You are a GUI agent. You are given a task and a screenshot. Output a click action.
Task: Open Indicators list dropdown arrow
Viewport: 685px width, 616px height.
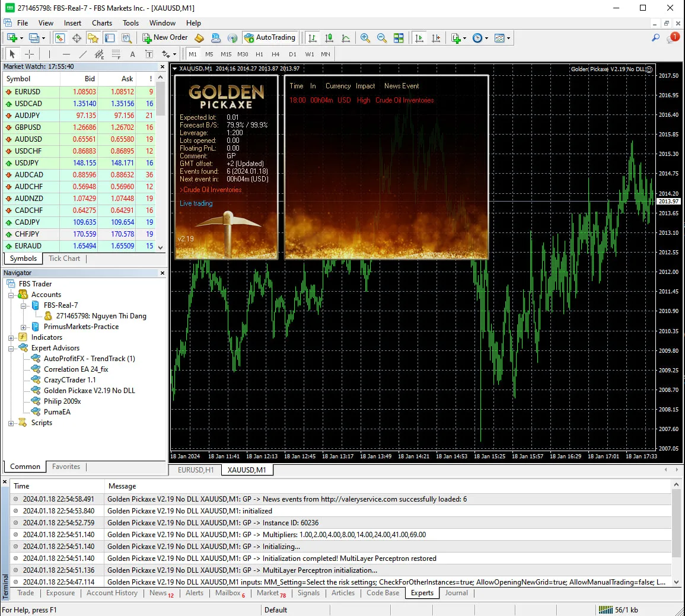coord(464,39)
